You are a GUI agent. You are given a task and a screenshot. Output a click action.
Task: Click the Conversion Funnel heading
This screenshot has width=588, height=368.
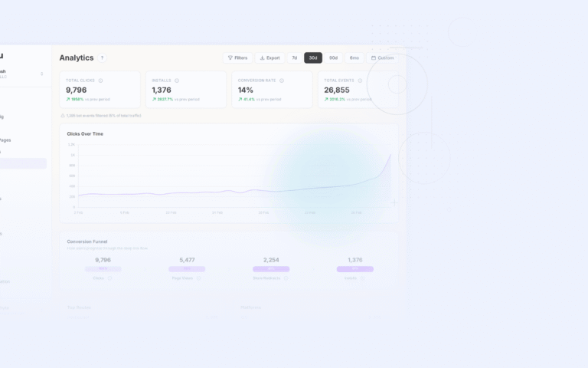(x=87, y=242)
